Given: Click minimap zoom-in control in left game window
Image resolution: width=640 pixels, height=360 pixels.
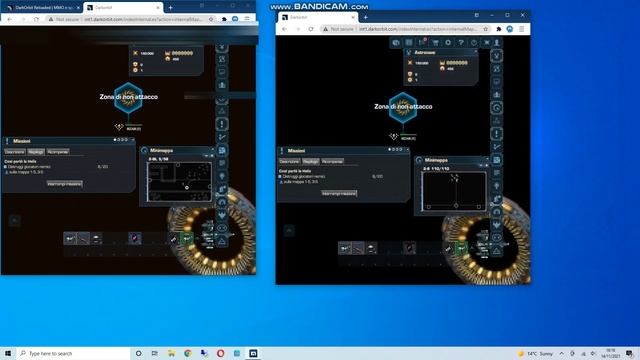Looking at the screenshot, I should pos(212,156).
